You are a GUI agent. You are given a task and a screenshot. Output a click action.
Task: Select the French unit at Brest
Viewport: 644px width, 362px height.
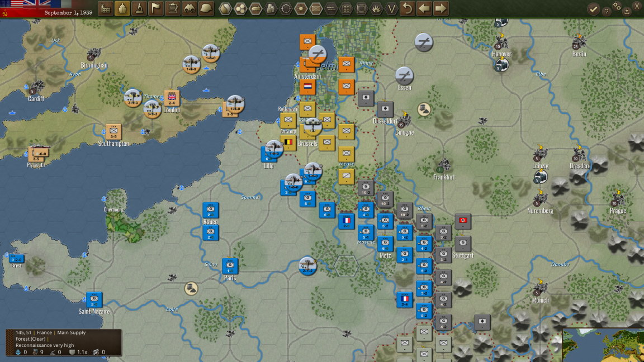click(16, 259)
